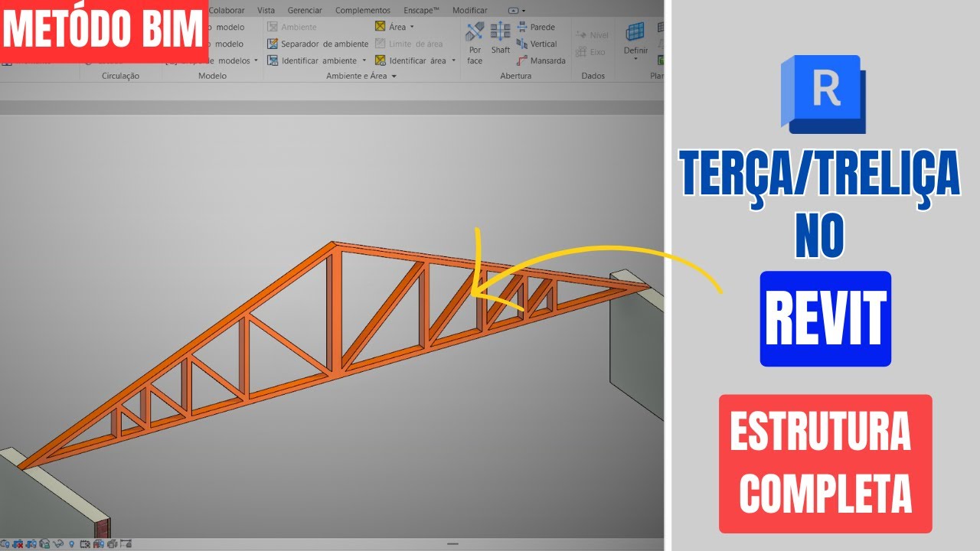Select the Nível tool in Dados
980x551 pixels.
[592, 35]
